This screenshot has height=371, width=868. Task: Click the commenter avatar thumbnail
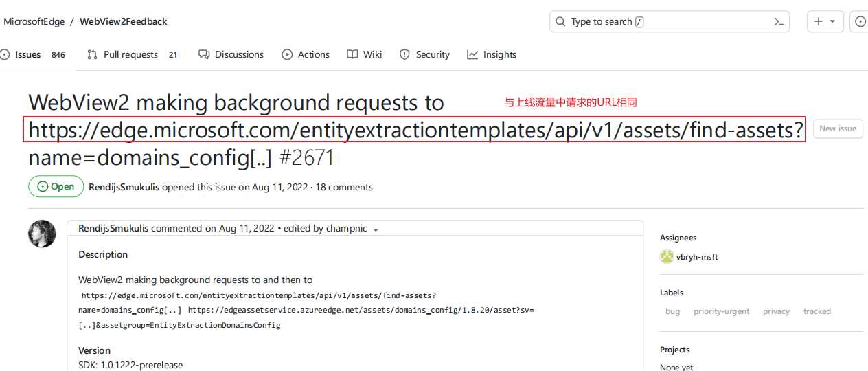(x=42, y=234)
